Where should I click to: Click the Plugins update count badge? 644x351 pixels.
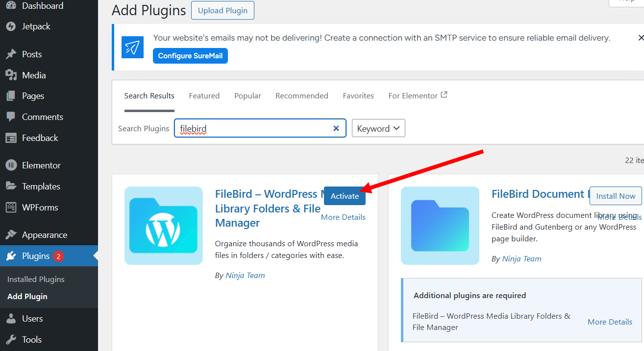pyautogui.click(x=59, y=256)
